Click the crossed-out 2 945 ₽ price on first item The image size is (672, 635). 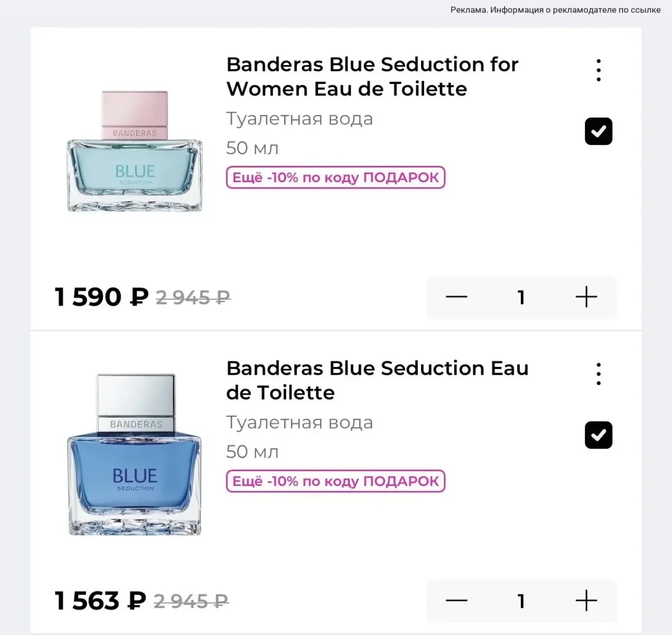point(193,298)
